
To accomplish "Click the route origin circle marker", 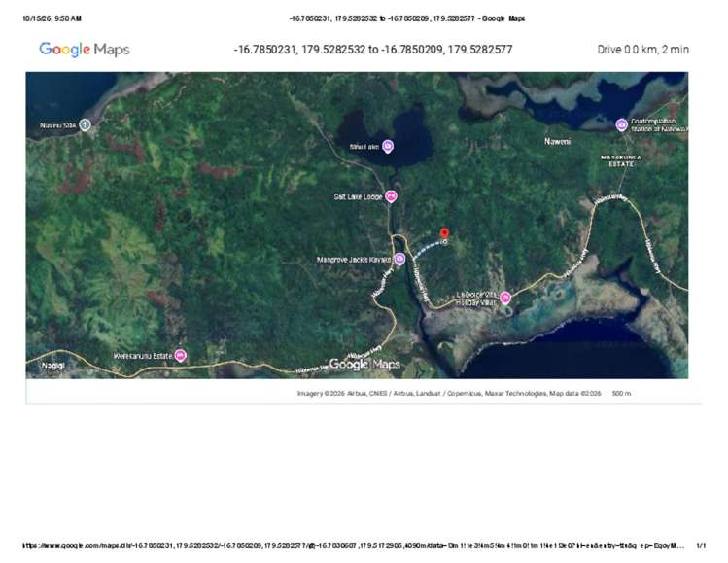I will (x=445, y=241).
